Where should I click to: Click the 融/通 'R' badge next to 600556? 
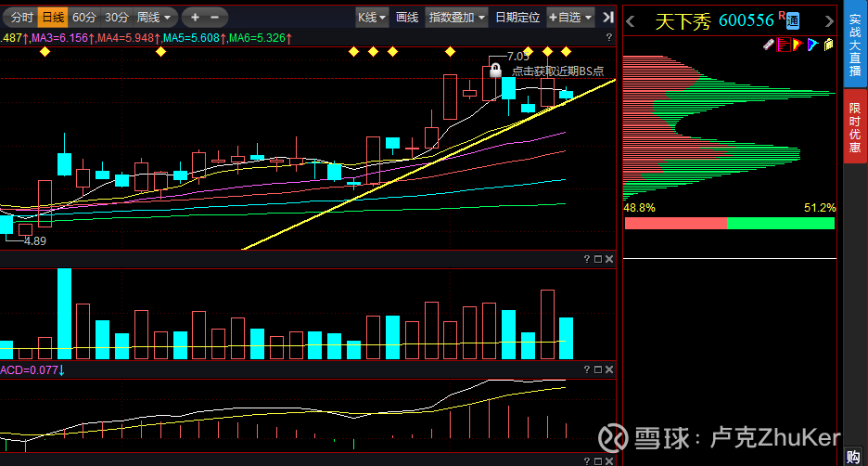tap(784, 19)
